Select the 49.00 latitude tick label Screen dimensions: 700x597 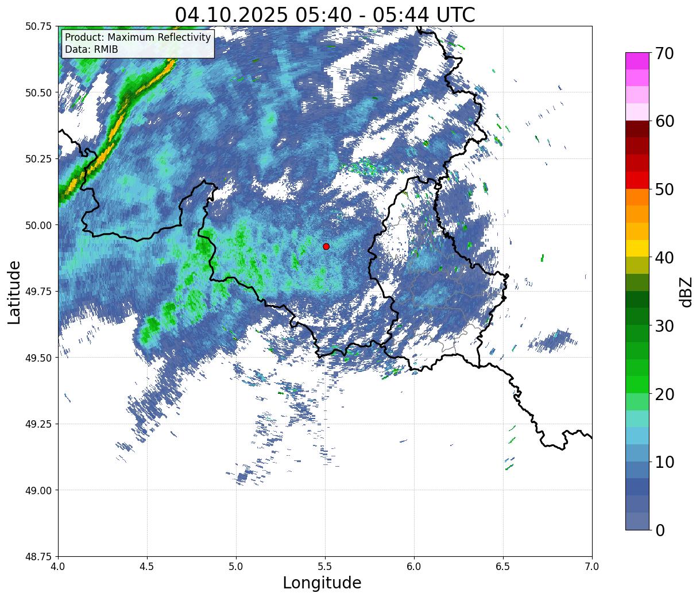[x=38, y=490]
